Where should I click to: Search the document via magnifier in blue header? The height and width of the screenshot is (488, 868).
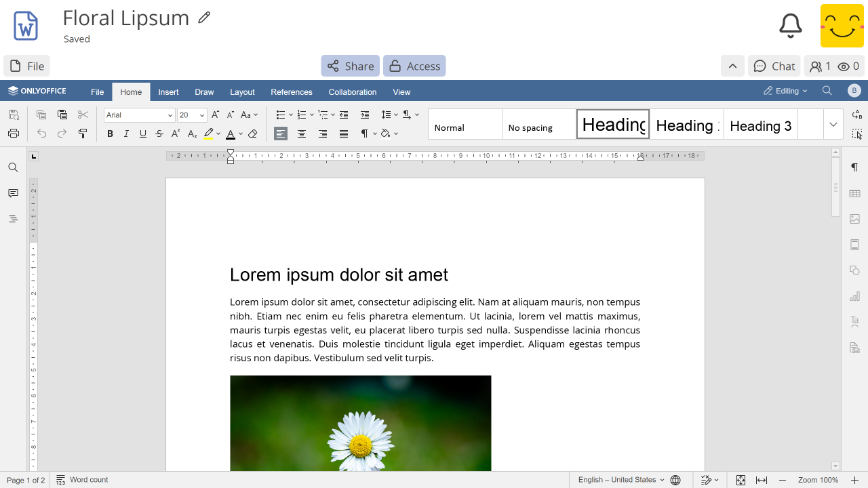coord(827,91)
